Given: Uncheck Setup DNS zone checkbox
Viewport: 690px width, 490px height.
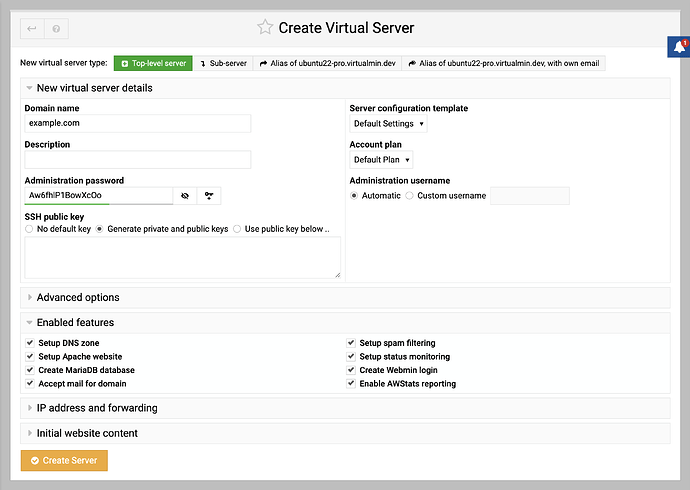Looking at the screenshot, I should coord(30,343).
